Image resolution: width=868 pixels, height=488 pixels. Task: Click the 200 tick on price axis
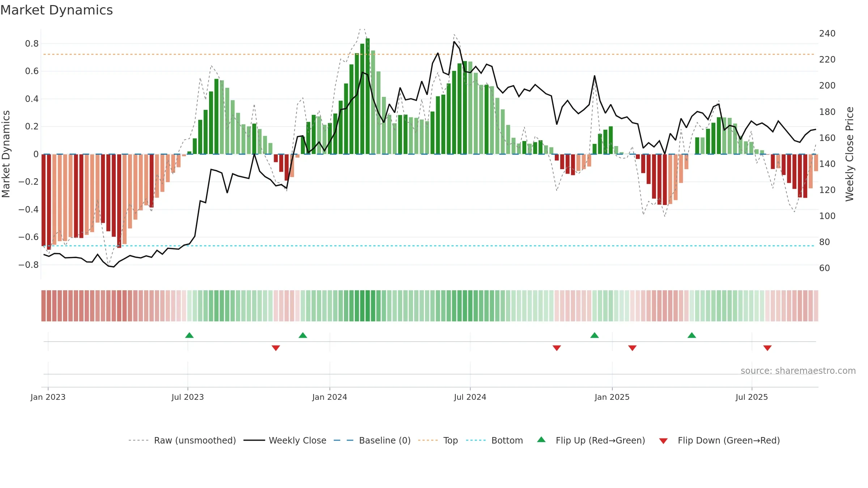pos(827,85)
